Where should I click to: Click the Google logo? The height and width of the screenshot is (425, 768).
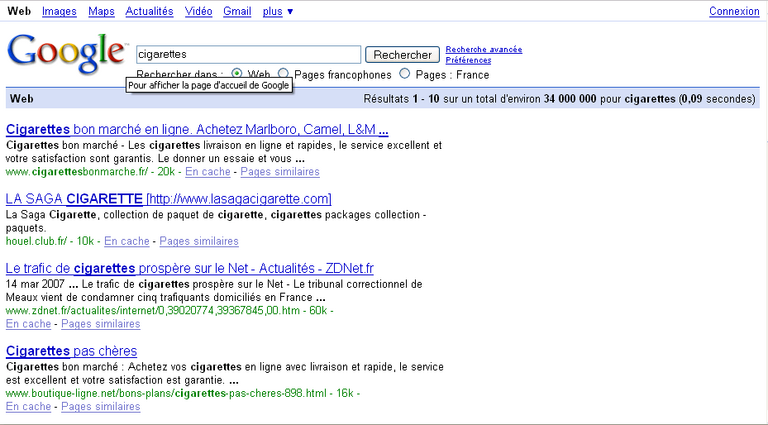66,53
